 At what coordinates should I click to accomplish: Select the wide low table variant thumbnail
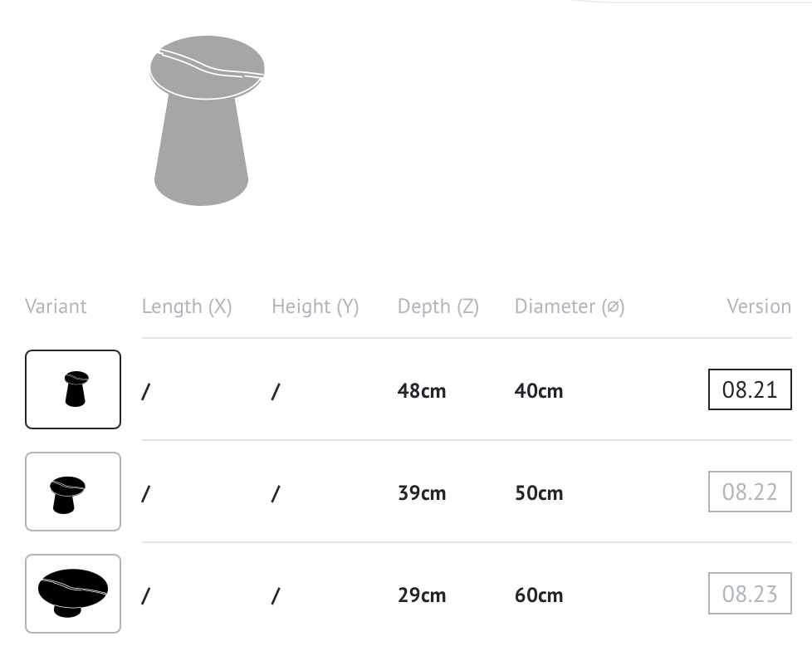coord(73,594)
